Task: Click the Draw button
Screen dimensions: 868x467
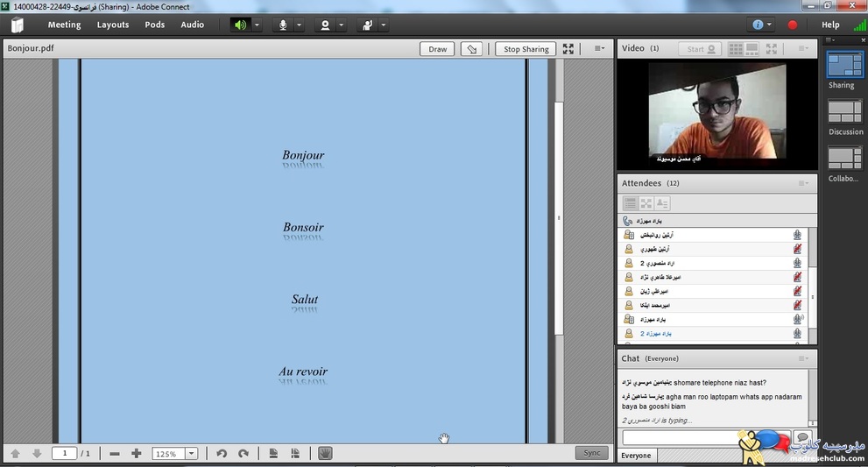Action: pos(437,49)
